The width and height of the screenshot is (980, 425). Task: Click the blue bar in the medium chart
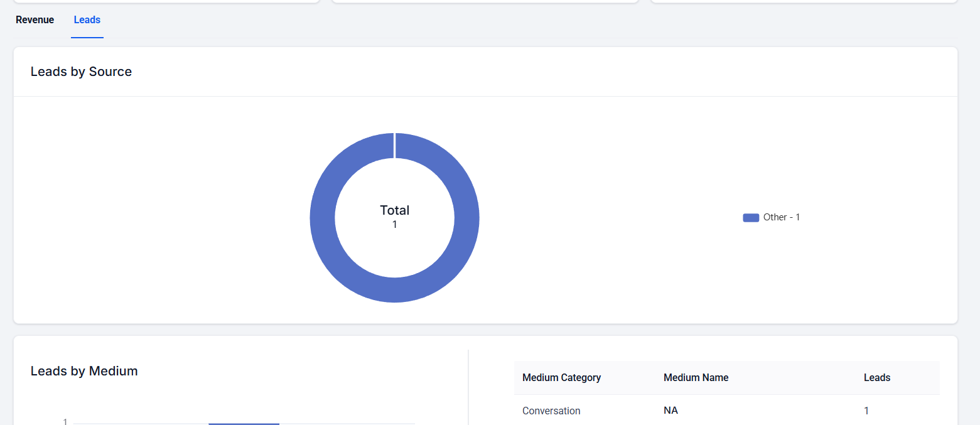pyautogui.click(x=244, y=424)
